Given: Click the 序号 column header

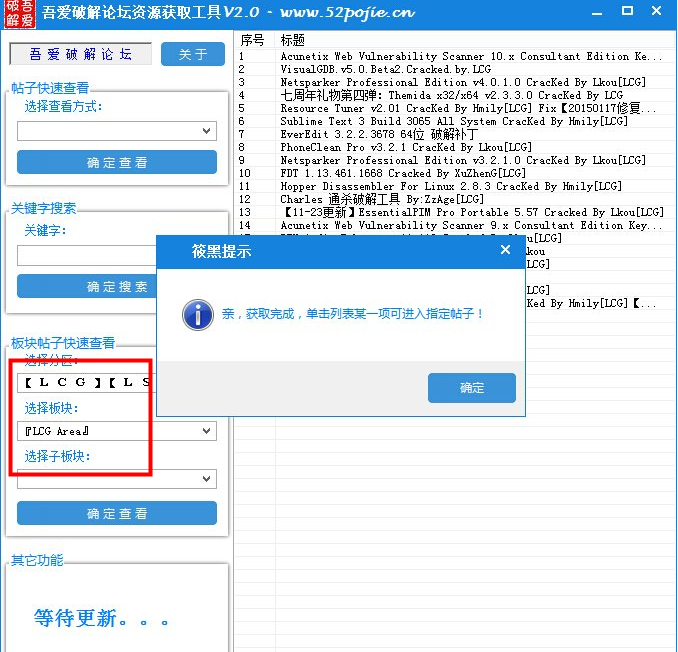Looking at the screenshot, I should point(254,40).
